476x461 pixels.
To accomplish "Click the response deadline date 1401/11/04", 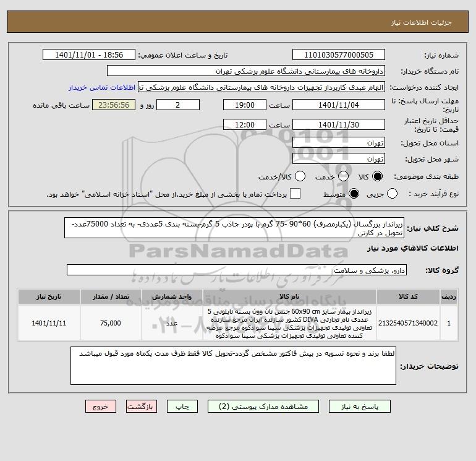I will (x=339, y=105).
